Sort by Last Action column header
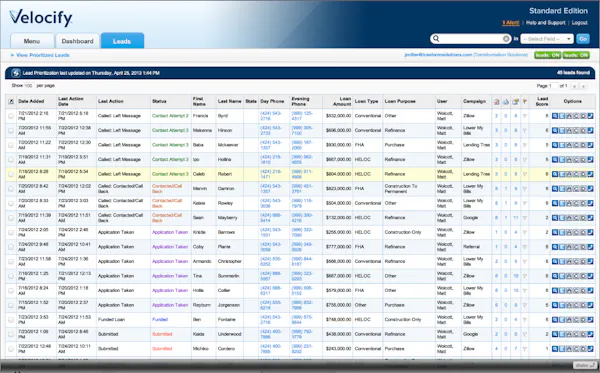The width and height of the screenshot is (600, 373). click(111, 101)
